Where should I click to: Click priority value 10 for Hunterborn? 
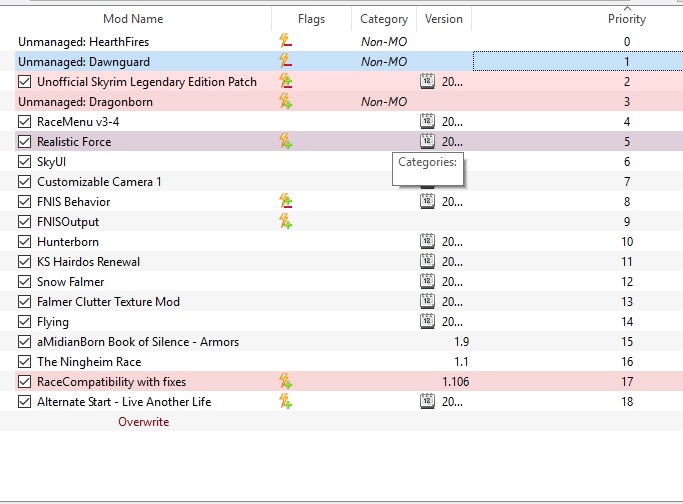tap(627, 242)
